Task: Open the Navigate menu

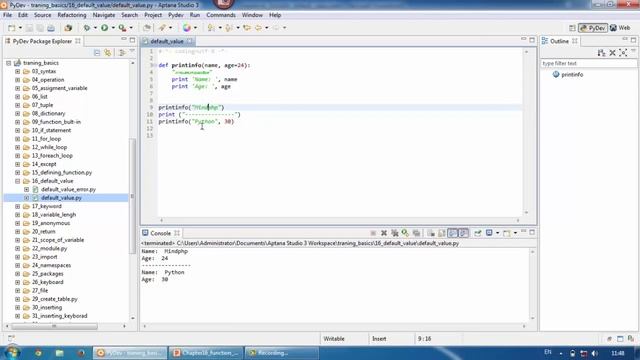Action: [x=104, y=15]
